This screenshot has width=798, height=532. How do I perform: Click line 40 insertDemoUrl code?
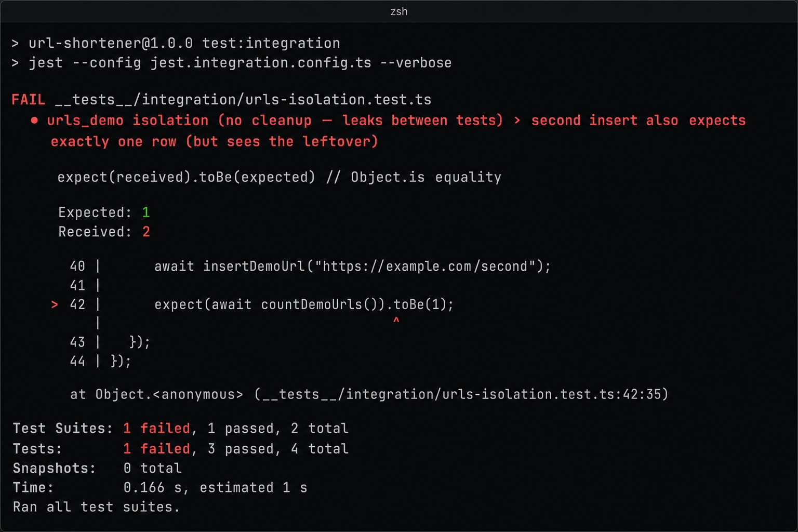[352, 266]
